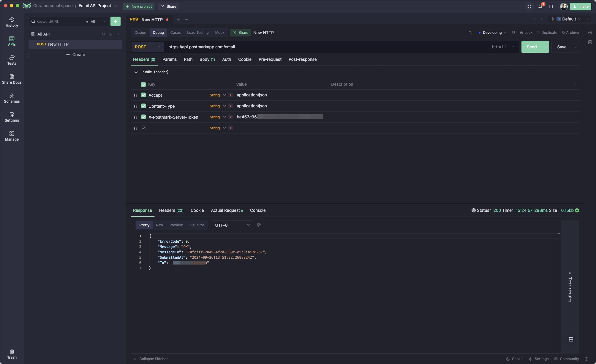Uncheck the X-Postmark-Server-Token checkbox
Image resolution: width=596 pixels, height=364 pixels.
[143, 117]
